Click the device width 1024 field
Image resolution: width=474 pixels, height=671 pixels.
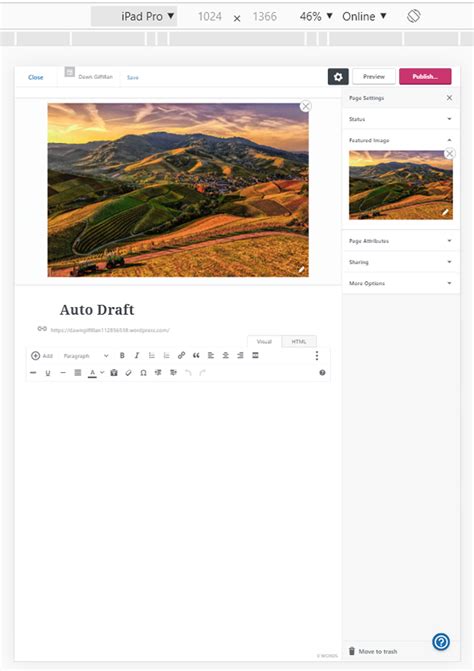click(x=210, y=17)
